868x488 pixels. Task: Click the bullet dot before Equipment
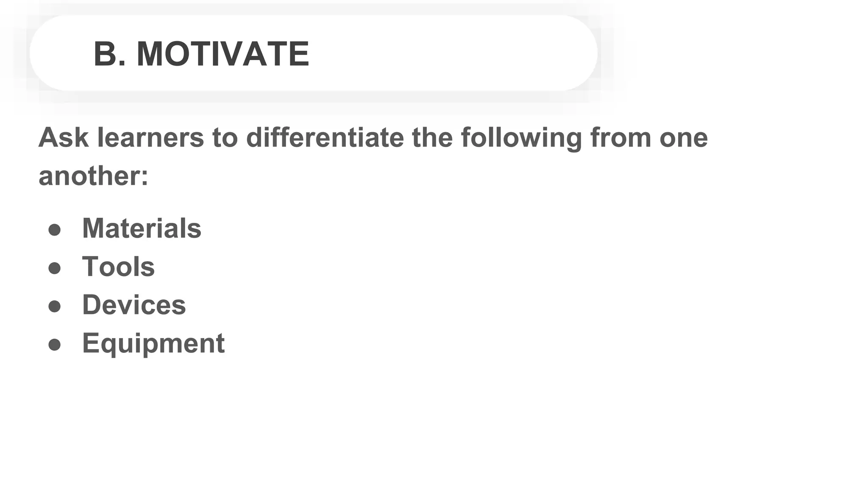coord(54,344)
